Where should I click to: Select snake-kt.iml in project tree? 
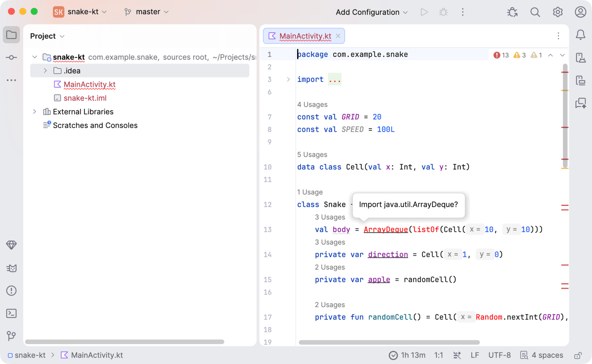(85, 98)
